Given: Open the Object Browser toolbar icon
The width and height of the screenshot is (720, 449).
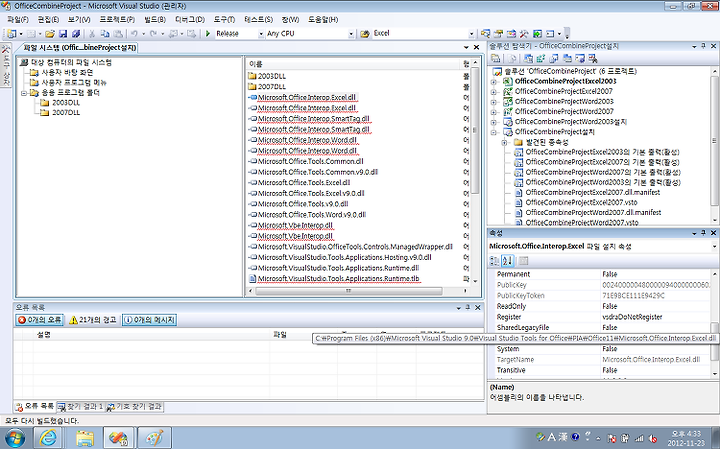Looking at the screenshot, I should [x=511, y=34].
